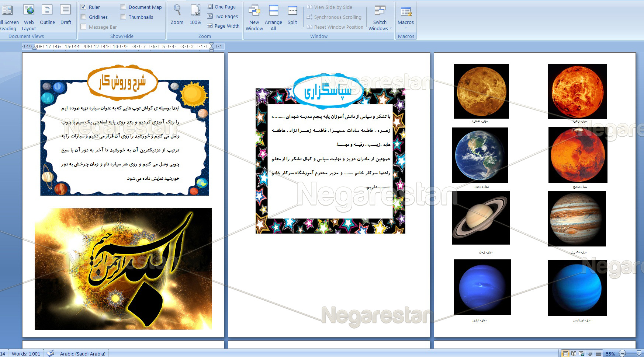Click the horizontal ruler right indent marker
The width and height of the screenshot is (644, 357).
coord(211,46)
